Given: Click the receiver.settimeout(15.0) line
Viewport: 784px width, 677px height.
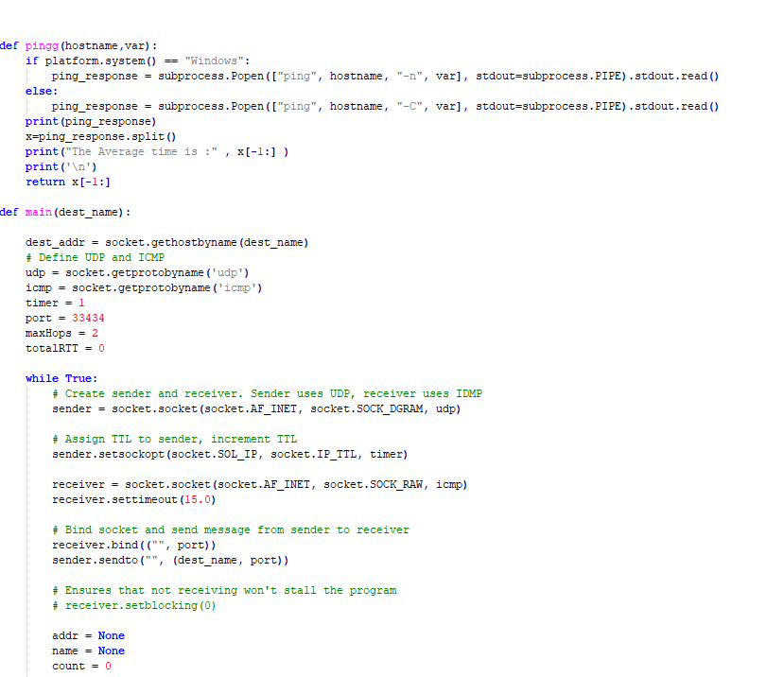Looking at the screenshot, I should coord(133,499).
